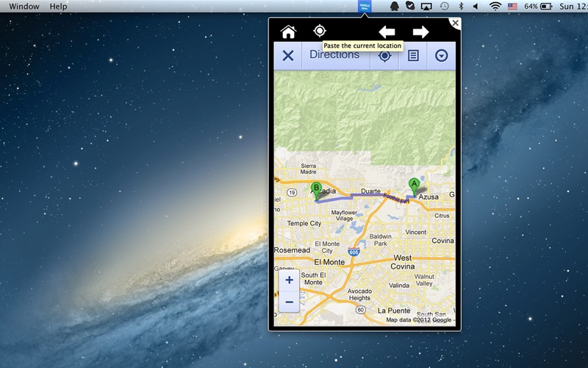Select green marker A near Azusa
This screenshot has width=588, height=368.
pos(414,187)
